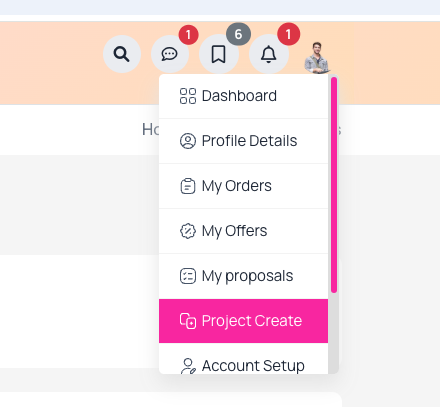Open the notifications bell icon
The height and width of the screenshot is (407, 440).
[268, 54]
